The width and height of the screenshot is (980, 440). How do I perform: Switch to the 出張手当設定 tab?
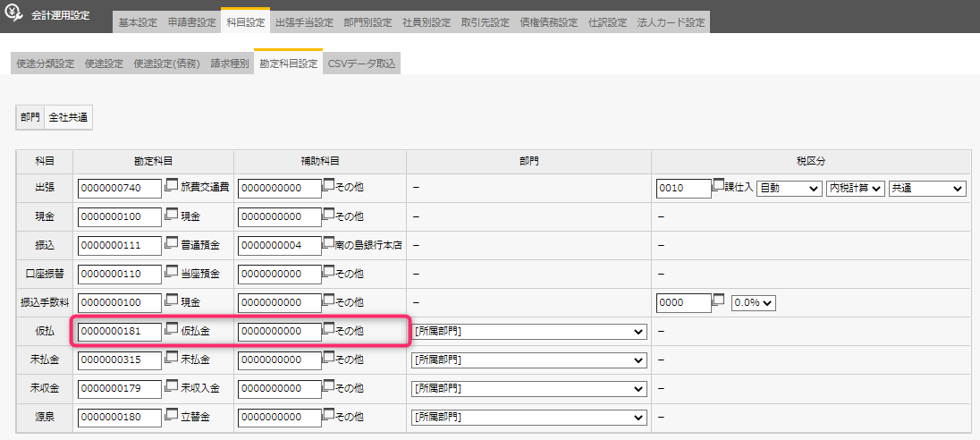coord(304,22)
